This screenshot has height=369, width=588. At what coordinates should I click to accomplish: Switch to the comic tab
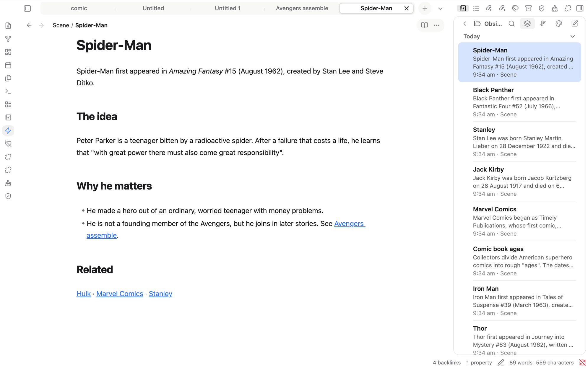tap(79, 8)
